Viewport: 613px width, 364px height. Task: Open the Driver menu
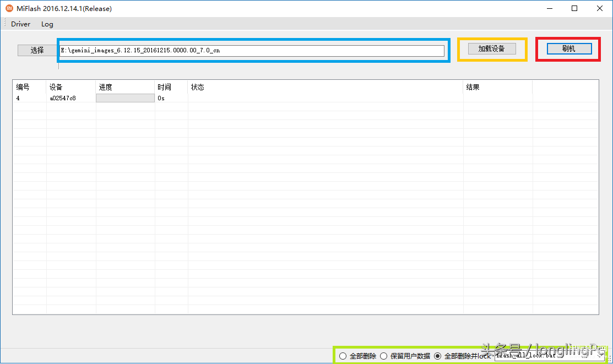(20, 24)
